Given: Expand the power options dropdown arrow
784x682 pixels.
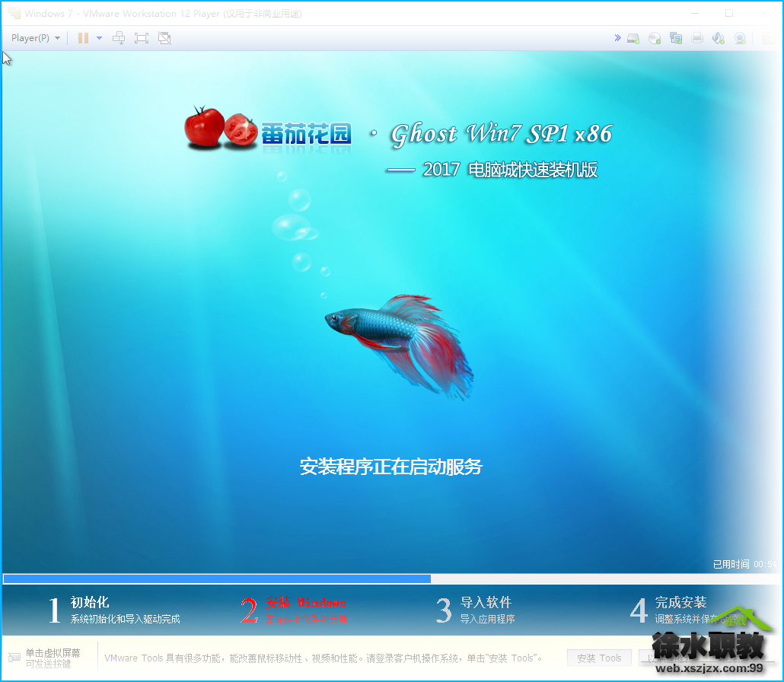Looking at the screenshot, I should point(99,38).
